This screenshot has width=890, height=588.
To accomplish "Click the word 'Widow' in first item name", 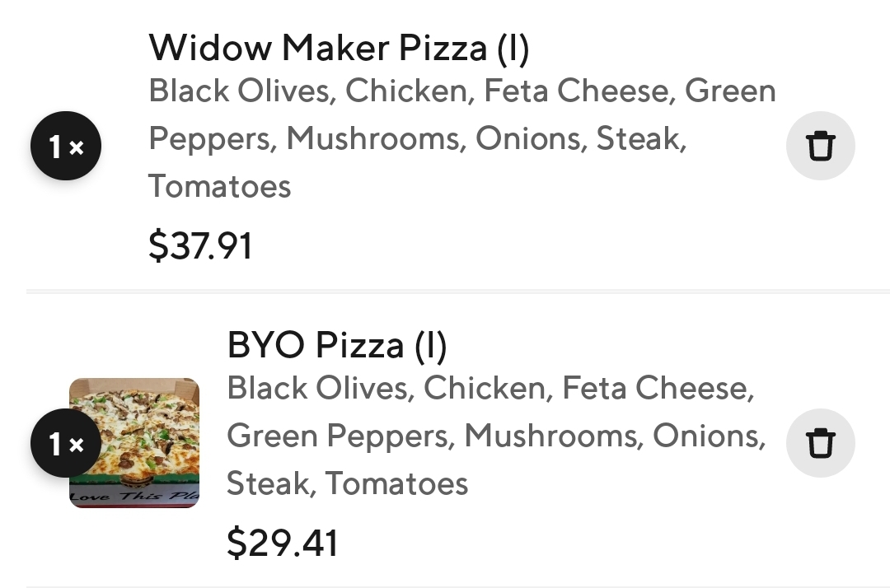I will (x=209, y=48).
